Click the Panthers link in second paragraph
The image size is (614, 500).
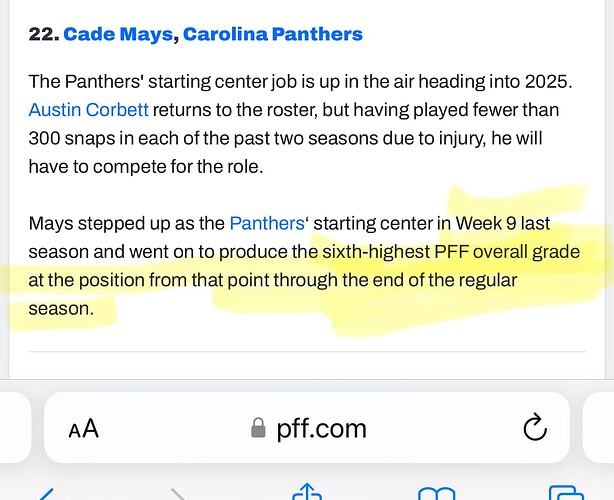267,223
